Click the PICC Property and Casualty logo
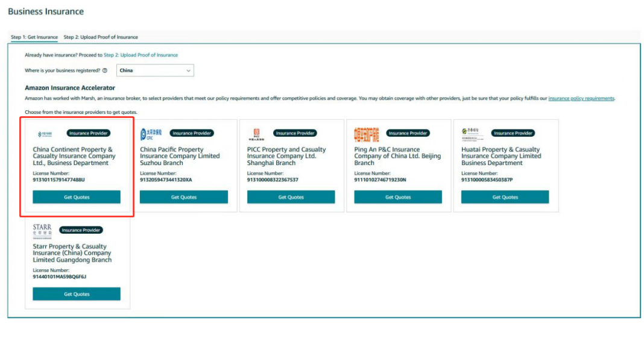Screen dimensions: 644x347 (x=256, y=134)
